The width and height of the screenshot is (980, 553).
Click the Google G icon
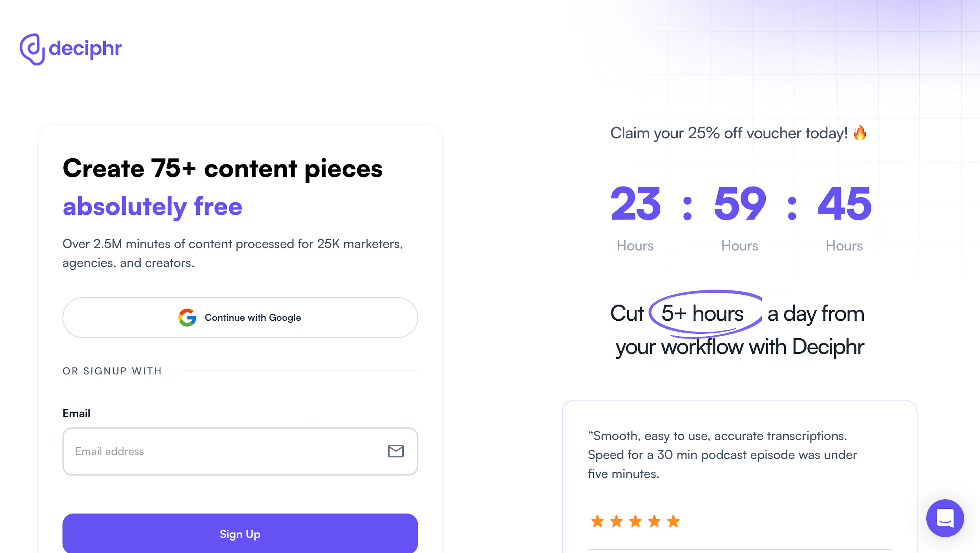pyautogui.click(x=187, y=318)
